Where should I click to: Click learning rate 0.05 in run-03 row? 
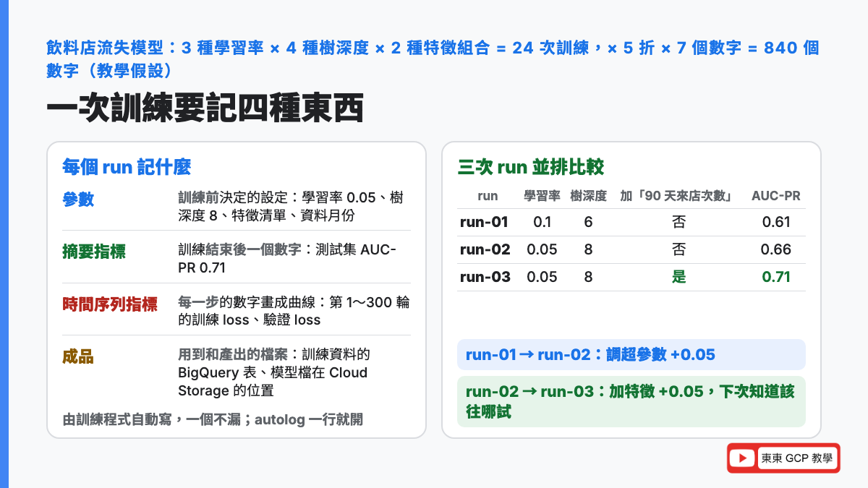(x=542, y=277)
